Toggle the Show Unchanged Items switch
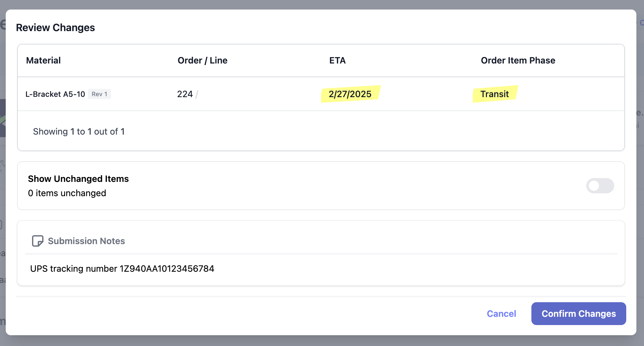 600,186
